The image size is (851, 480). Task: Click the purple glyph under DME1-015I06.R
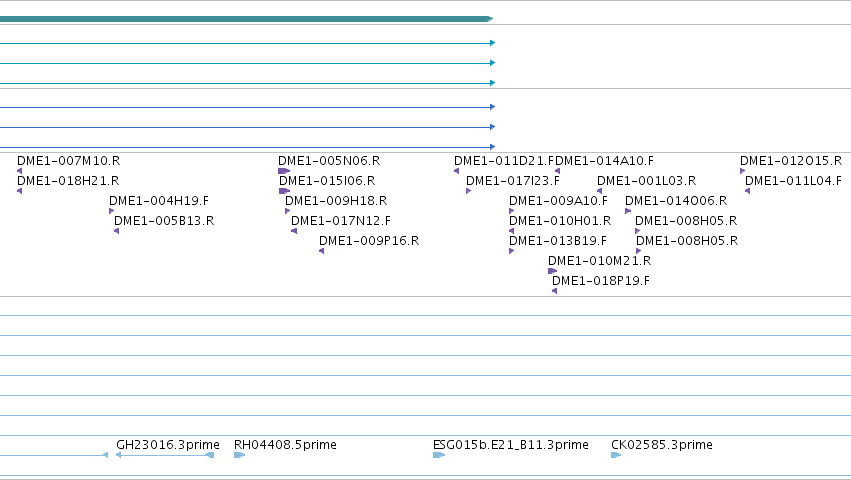click(284, 191)
